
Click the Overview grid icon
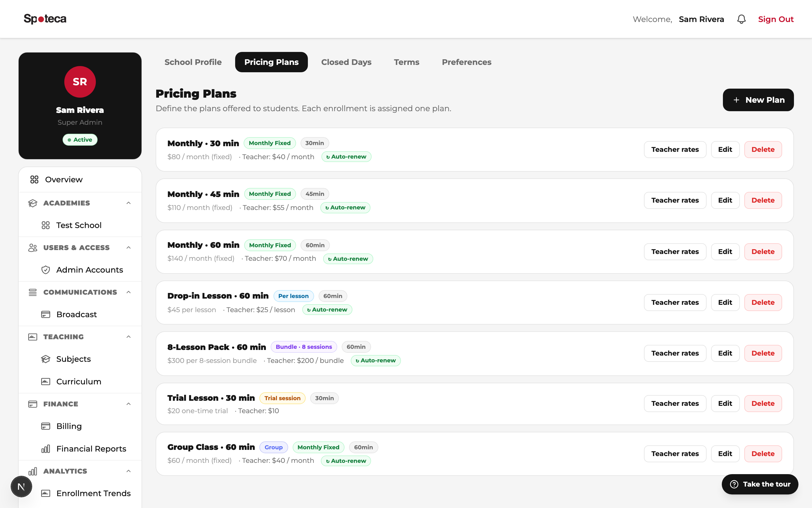[34, 179]
